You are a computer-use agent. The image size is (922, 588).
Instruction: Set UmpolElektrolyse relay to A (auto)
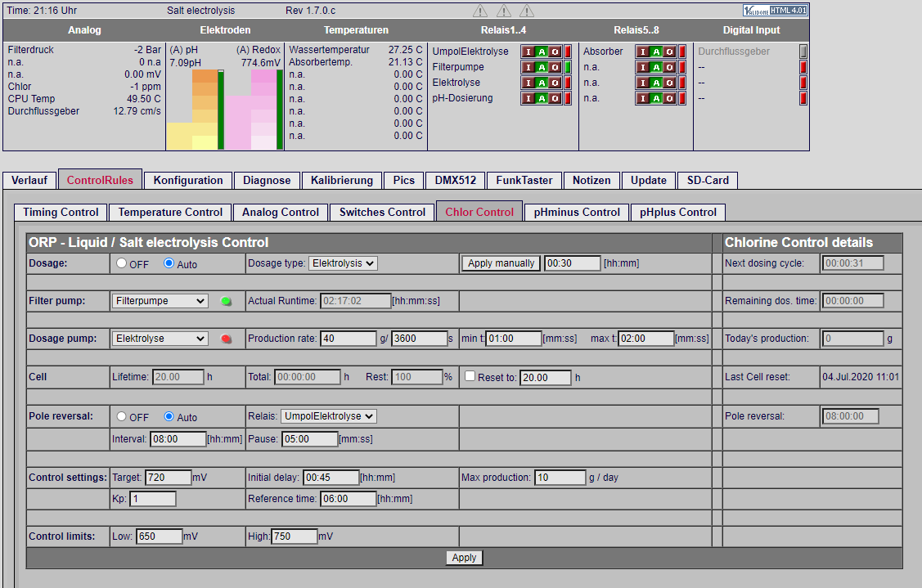pyautogui.click(x=542, y=52)
